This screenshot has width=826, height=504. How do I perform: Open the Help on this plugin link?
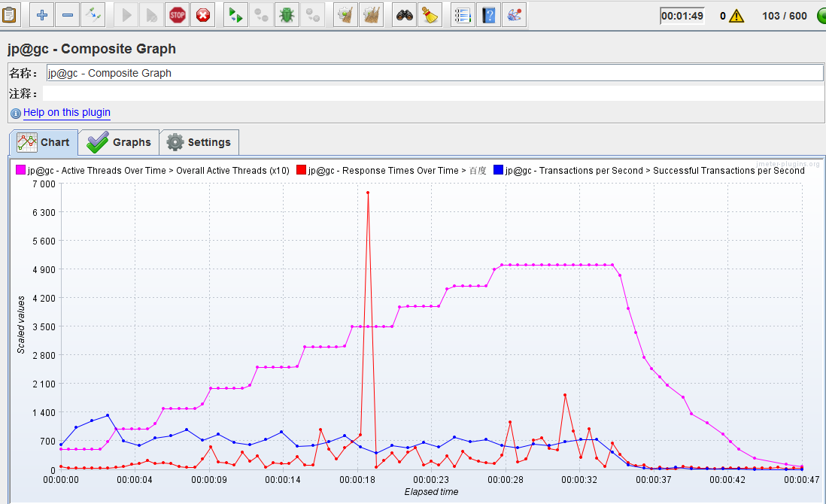coord(67,112)
